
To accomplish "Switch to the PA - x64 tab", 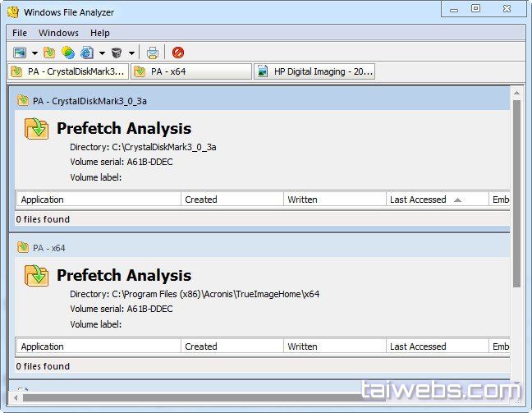I will click(190, 71).
